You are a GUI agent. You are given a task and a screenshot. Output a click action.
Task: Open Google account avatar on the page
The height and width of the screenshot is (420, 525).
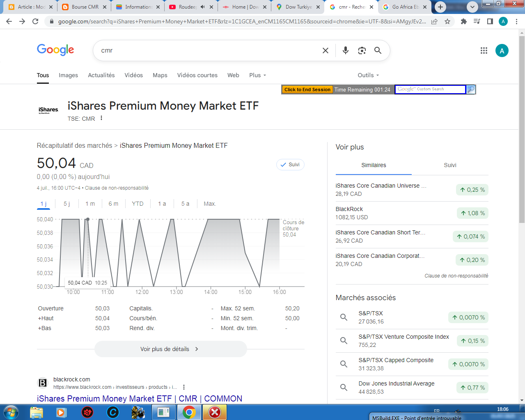pos(502,50)
